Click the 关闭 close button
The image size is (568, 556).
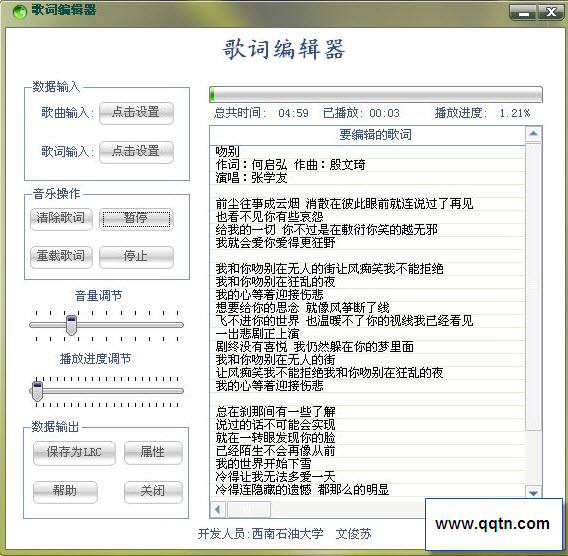point(153,492)
